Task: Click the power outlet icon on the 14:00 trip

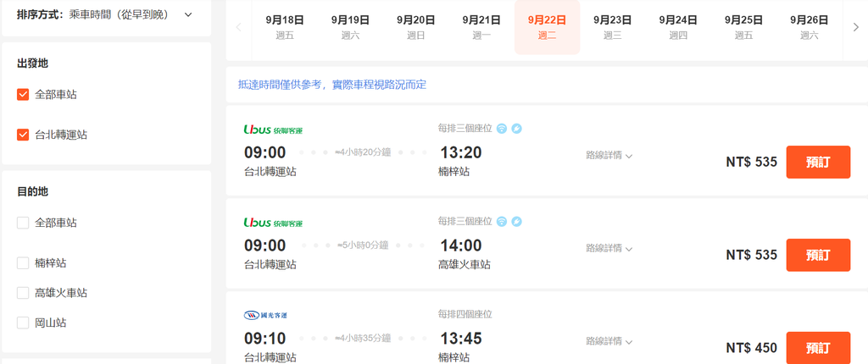Action: point(516,222)
